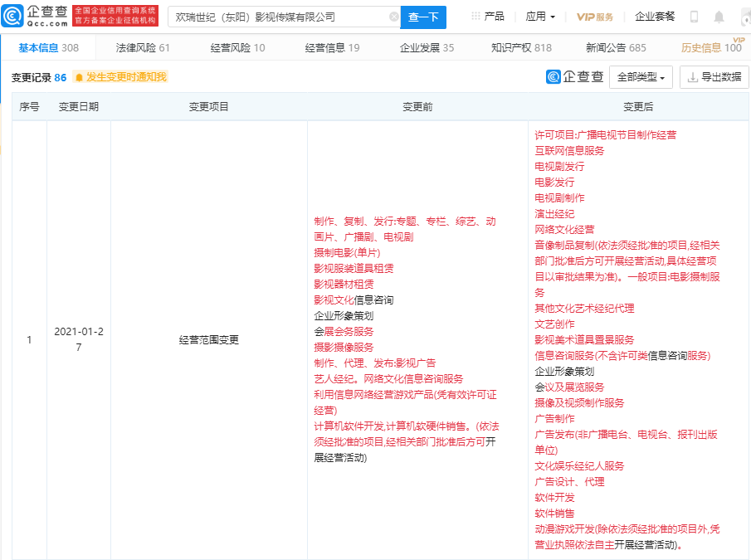Switch to the 企业发展 35 tab
Image resolution: width=751 pixels, height=560 pixels.
427,48
